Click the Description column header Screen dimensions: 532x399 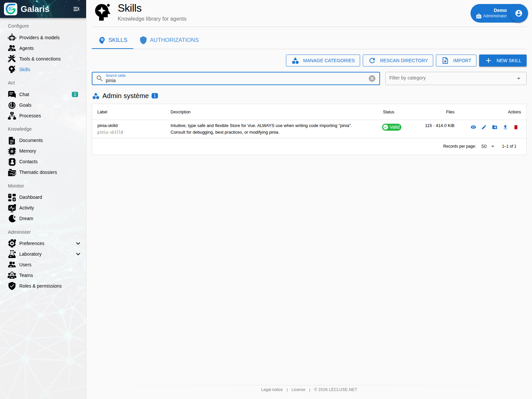click(181, 112)
